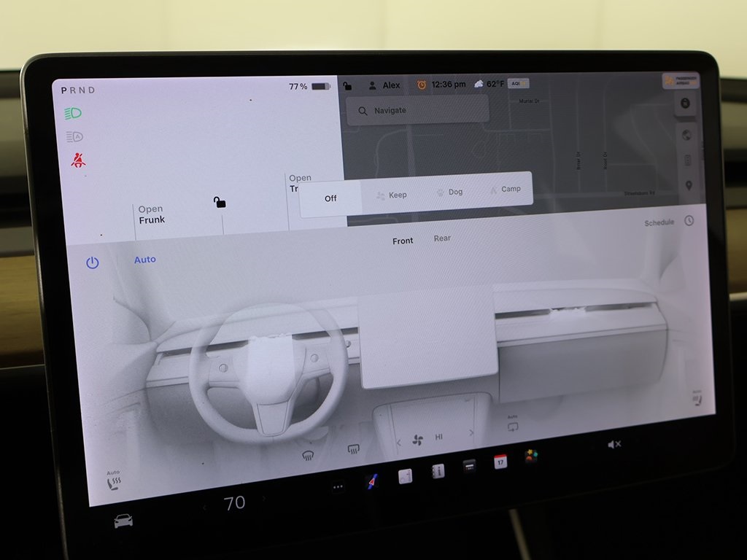This screenshot has width=747, height=560.
Task: Increase fan speed with right chevron
Action: pyautogui.click(x=471, y=433)
